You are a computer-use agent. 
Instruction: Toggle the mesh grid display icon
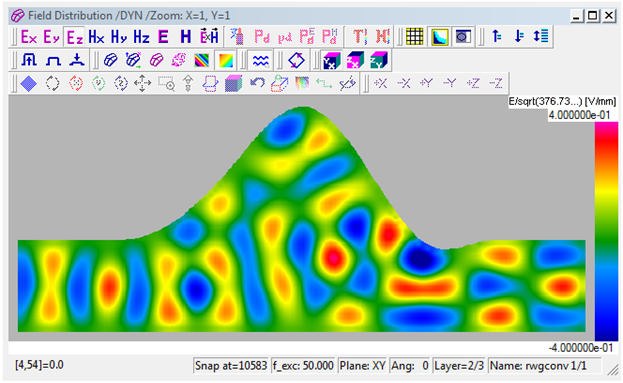[414, 37]
